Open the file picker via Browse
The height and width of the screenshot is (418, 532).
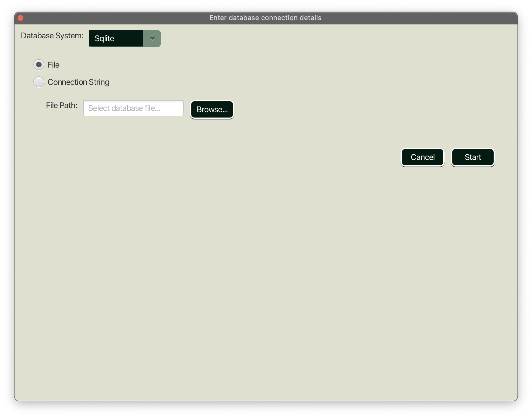[x=212, y=109]
